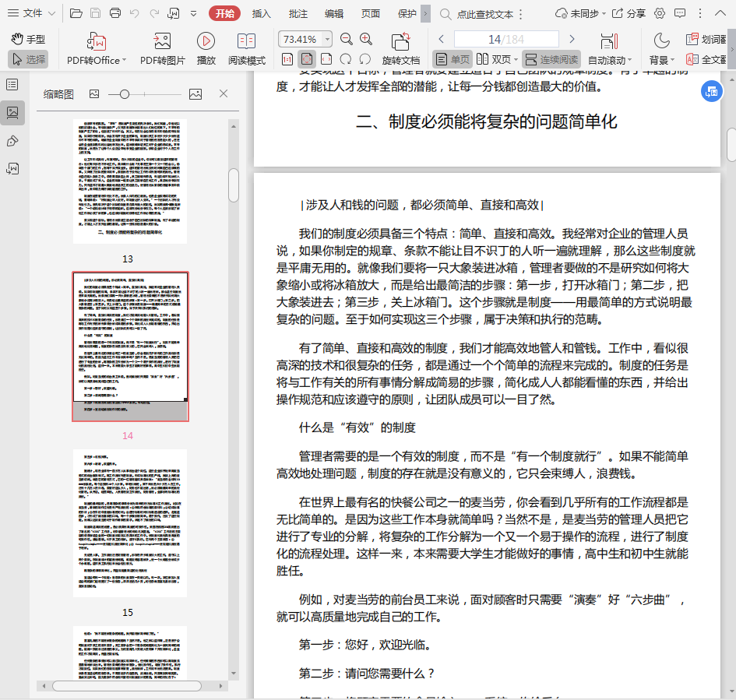
Task: Switch to the 编辑 tab
Action: click(334, 13)
